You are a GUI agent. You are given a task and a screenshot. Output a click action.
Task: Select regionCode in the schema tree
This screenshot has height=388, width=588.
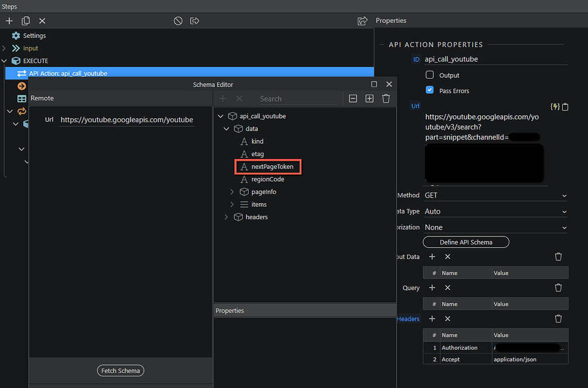(x=268, y=179)
